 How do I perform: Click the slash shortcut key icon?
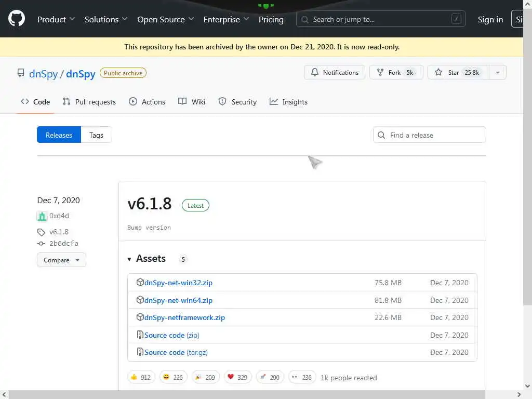(x=456, y=19)
